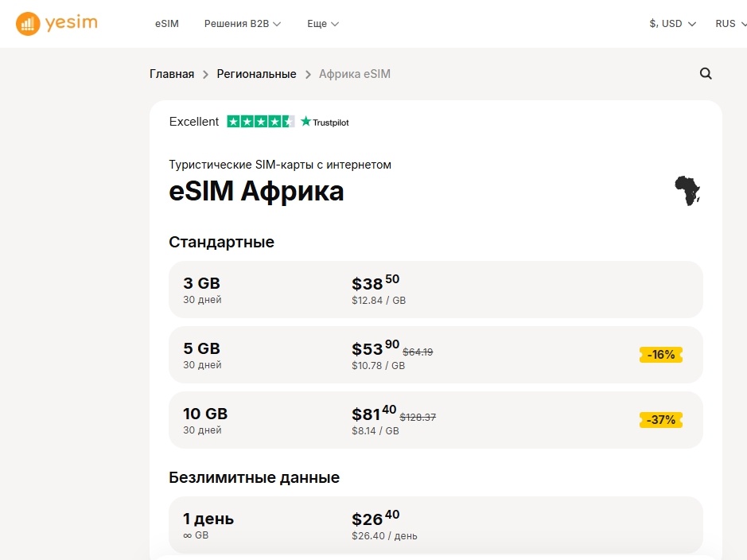Click the -37% discount badge
Image resolution: width=747 pixels, height=560 pixels.
click(x=661, y=420)
